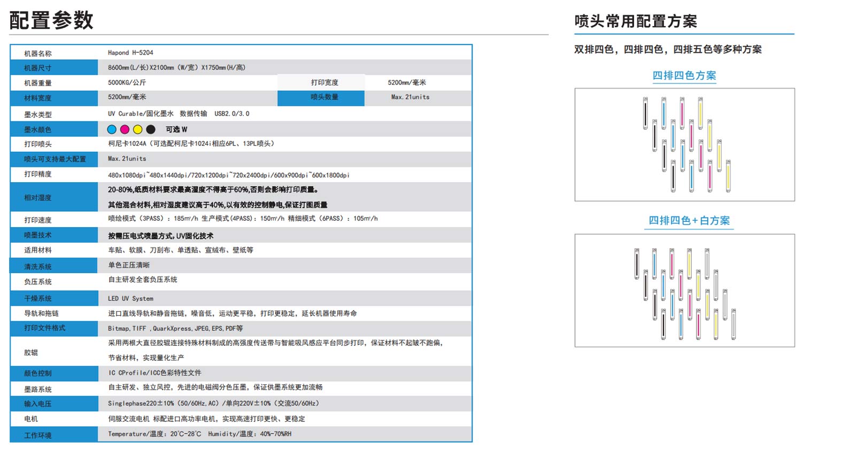Click the 喷墨技术 row label
The image size is (868, 449).
[x=38, y=235]
